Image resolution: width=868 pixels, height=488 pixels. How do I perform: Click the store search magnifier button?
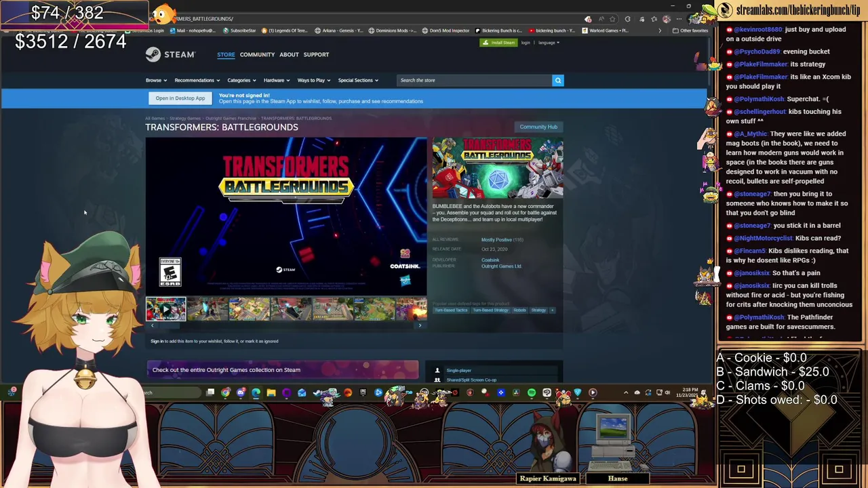coord(558,81)
